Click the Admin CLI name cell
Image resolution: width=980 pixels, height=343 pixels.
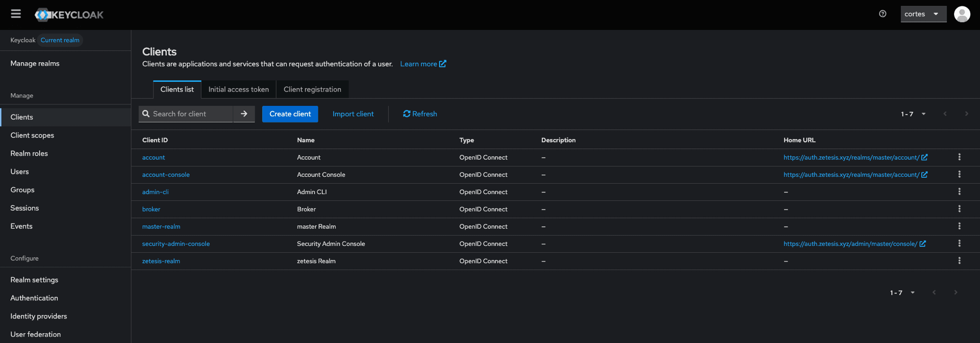point(312,192)
